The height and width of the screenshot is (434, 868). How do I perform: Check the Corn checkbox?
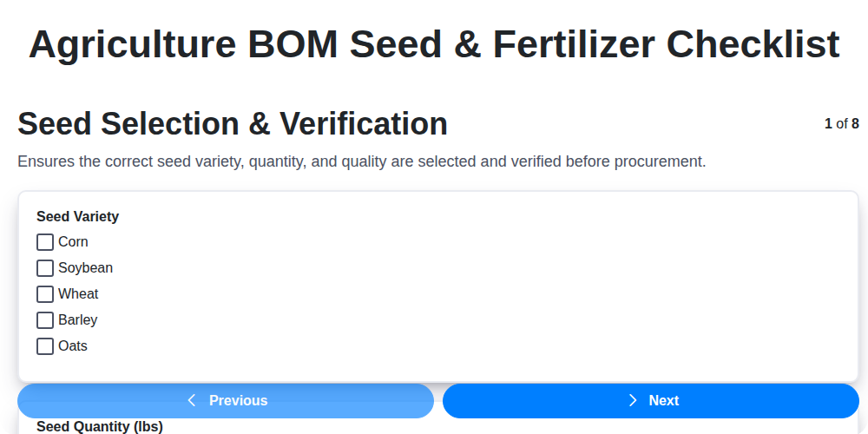coord(45,242)
